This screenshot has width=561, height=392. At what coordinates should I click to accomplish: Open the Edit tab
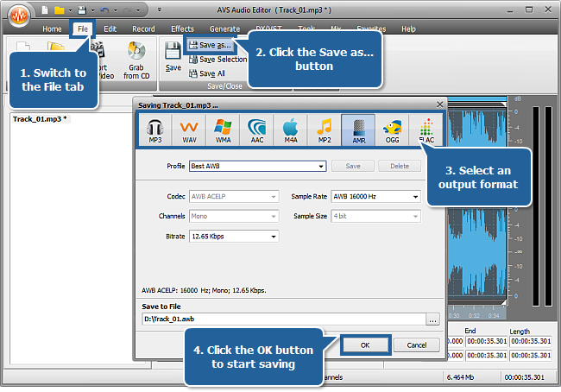click(x=110, y=29)
